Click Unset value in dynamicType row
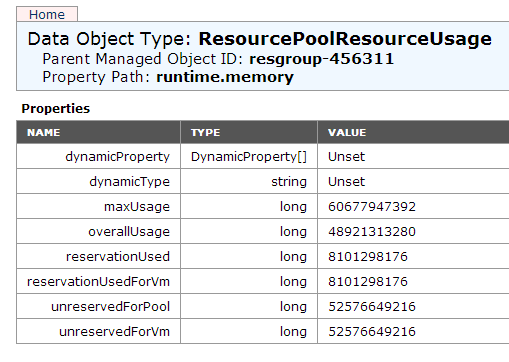Viewport: 509px width, 362px height. (x=346, y=182)
